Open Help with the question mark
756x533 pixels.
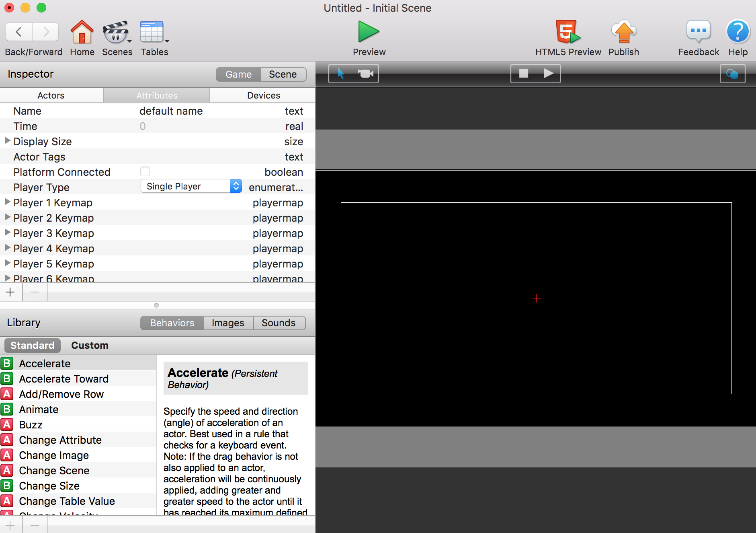[x=738, y=32]
